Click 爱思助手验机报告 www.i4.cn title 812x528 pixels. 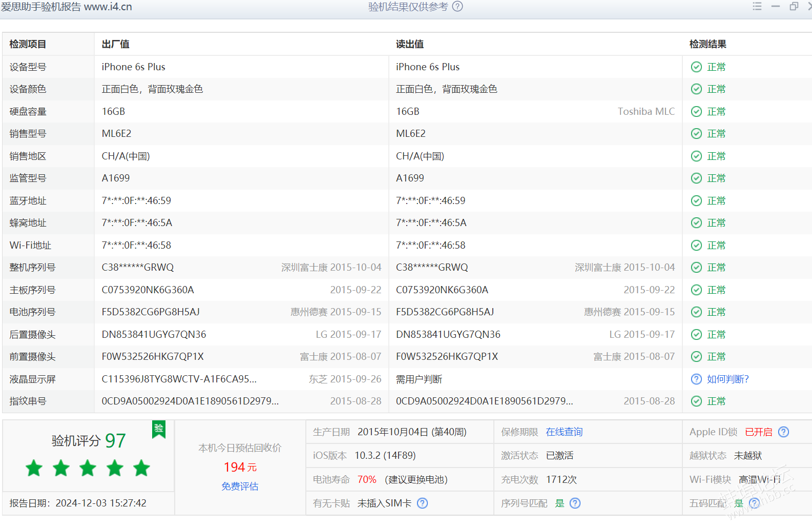pos(67,7)
